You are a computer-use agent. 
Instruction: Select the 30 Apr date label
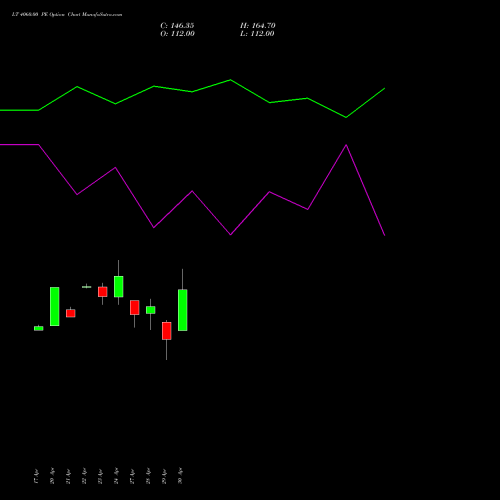pos(180,476)
